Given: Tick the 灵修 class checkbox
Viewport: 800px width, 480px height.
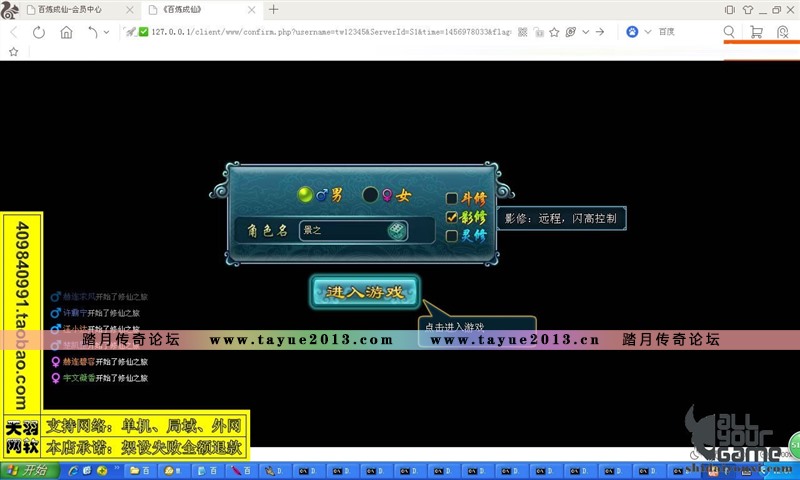Looking at the screenshot, I should 452,236.
